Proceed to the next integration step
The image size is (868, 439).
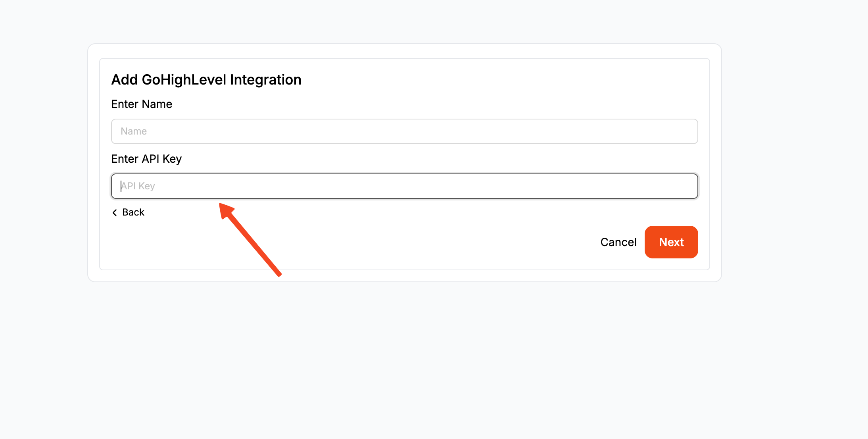pos(671,242)
